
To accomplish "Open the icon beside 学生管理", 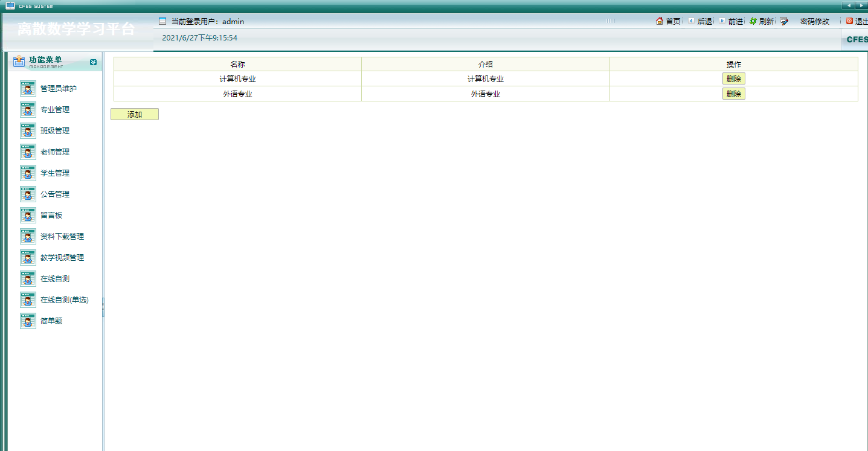I will click(x=28, y=173).
